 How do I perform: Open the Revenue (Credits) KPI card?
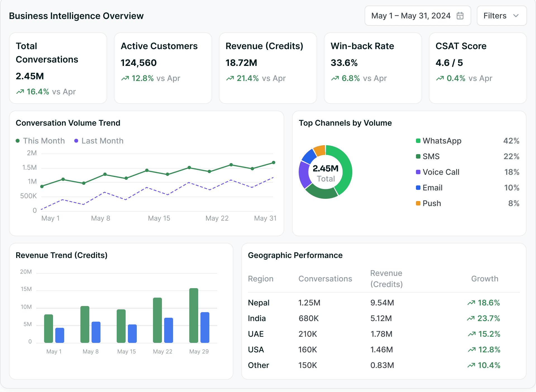(x=268, y=68)
